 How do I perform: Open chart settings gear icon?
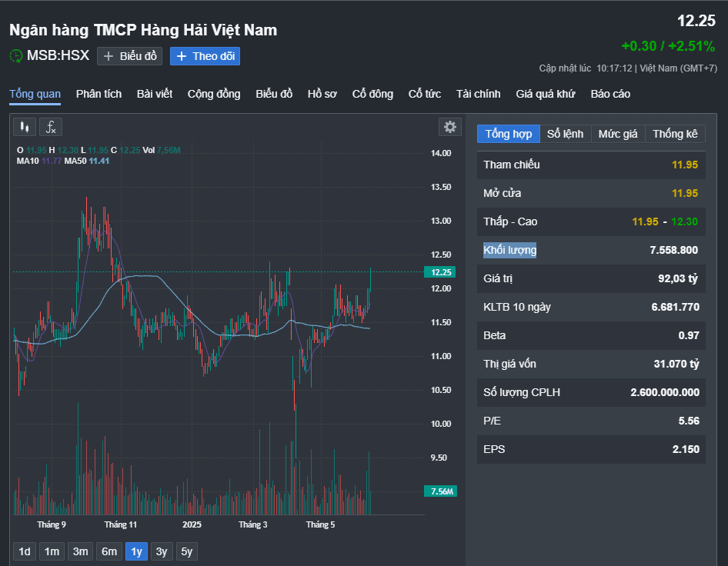point(450,127)
